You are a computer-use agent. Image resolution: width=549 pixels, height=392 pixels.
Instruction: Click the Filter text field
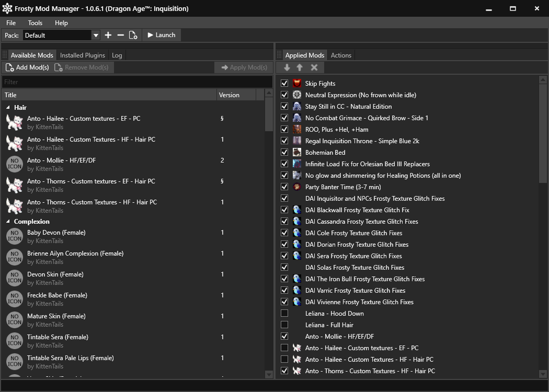[137, 82]
